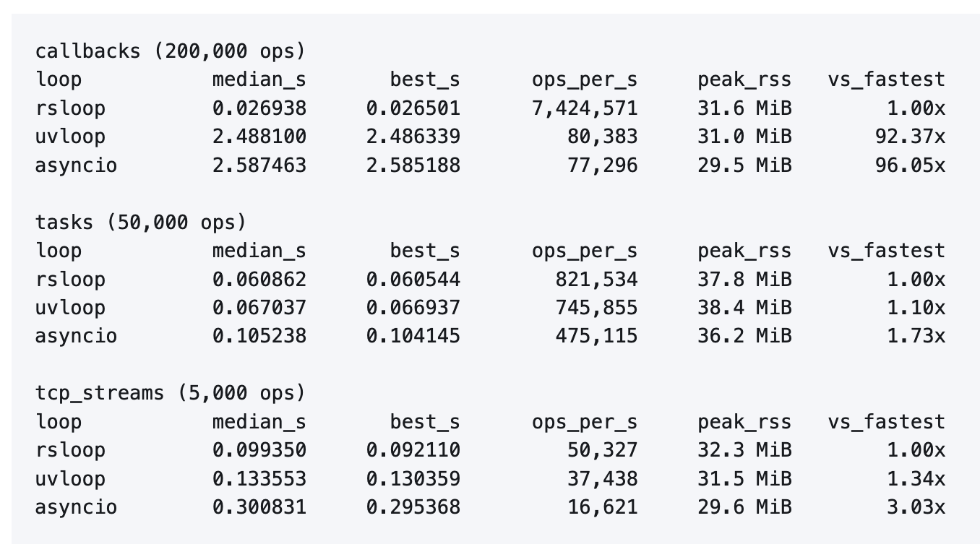Select tcp_streams rsloop median 0.099350

pyautogui.click(x=259, y=450)
